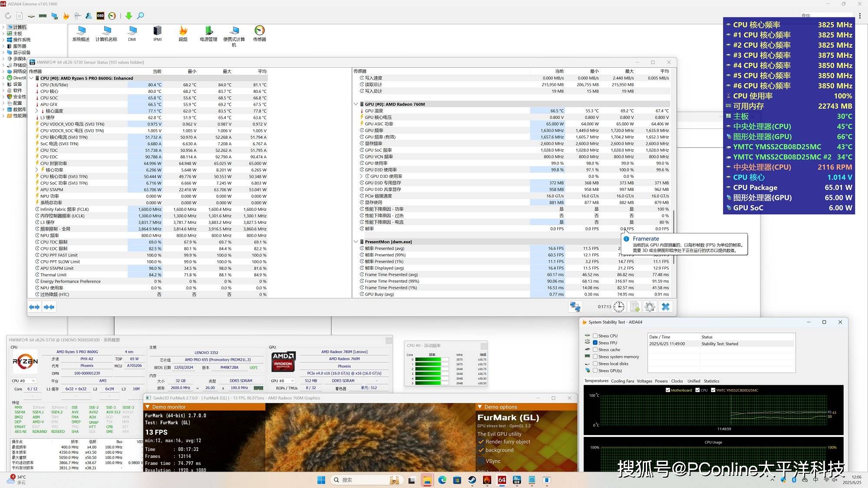Screen dimensions: 868x488
Task: Collapse the AMD Ryzen 5 PRO 8600G sensor group
Action: click(31, 78)
